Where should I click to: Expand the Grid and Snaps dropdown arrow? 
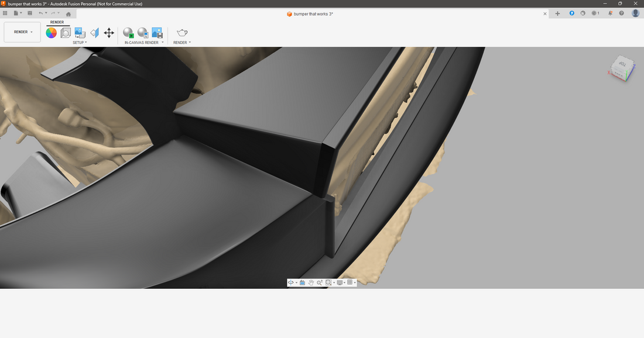355,282
